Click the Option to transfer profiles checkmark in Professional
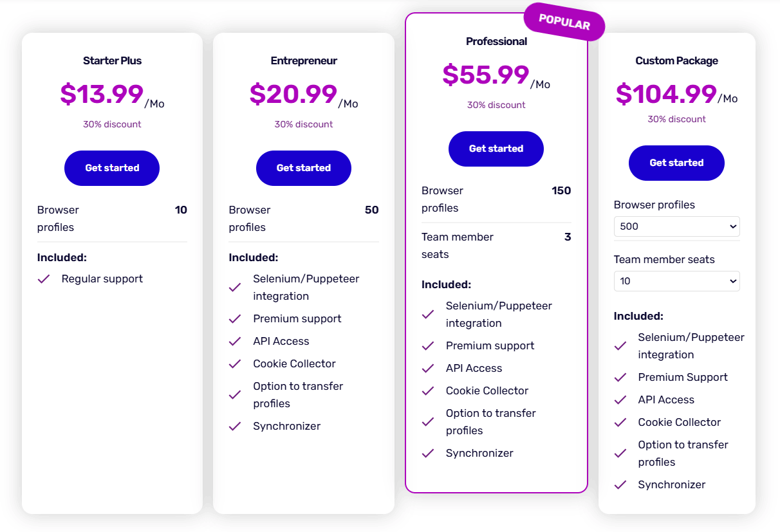 428,421
